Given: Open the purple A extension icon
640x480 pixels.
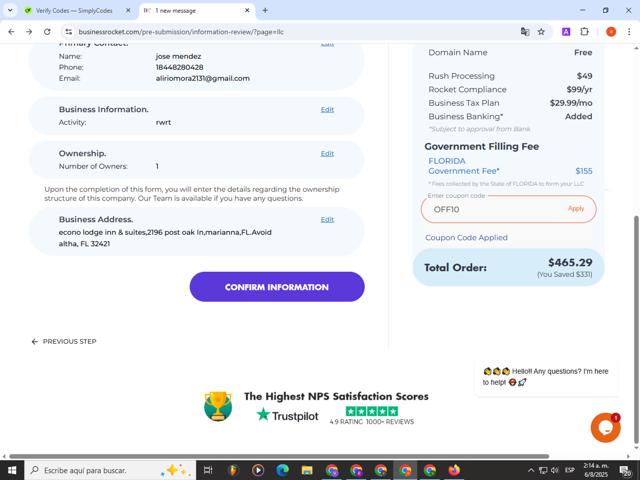Looking at the screenshot, I should pos(566,32).
